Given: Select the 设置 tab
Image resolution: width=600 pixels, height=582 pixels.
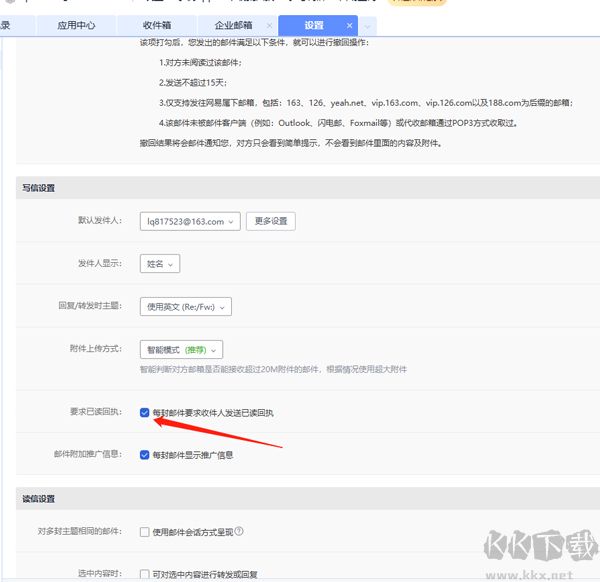Looking at the screenshot, I should (x=314, y=26).
